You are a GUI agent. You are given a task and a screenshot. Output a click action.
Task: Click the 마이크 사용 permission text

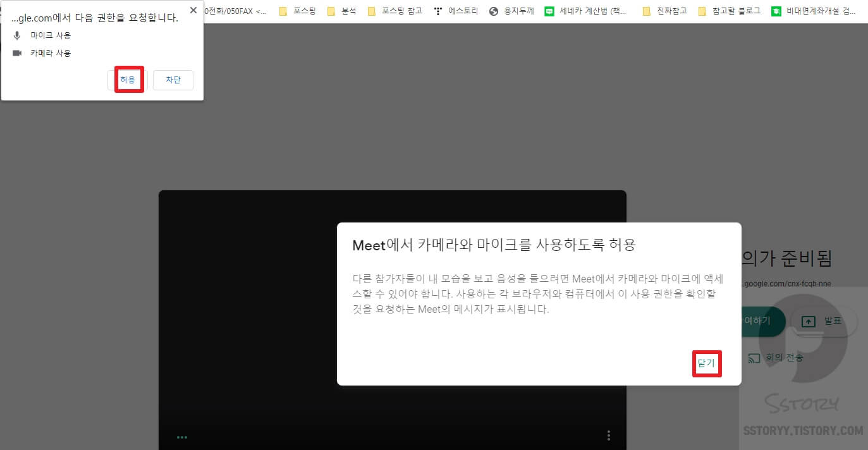click(x=51, y=35)
